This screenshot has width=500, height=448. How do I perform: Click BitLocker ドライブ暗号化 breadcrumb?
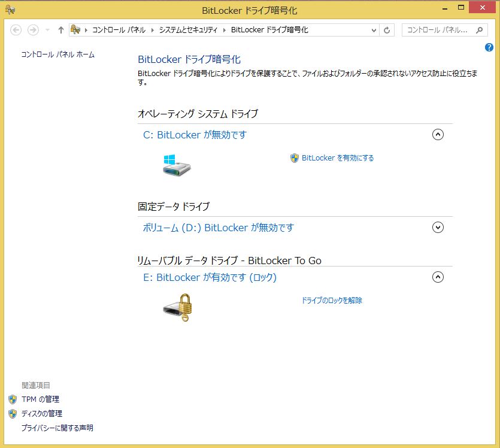269,30
